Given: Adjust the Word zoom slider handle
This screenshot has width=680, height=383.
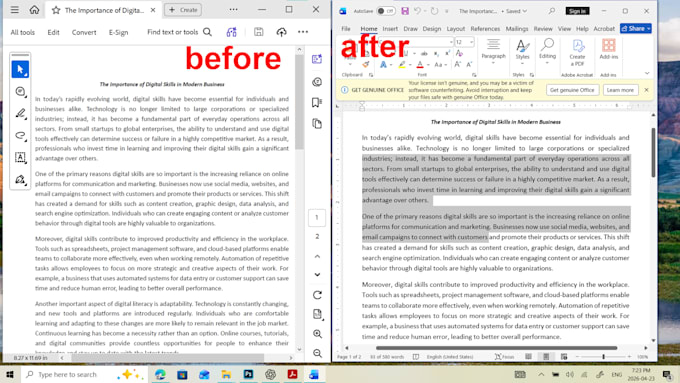Looking at the screenshot, I should (603, 357).
